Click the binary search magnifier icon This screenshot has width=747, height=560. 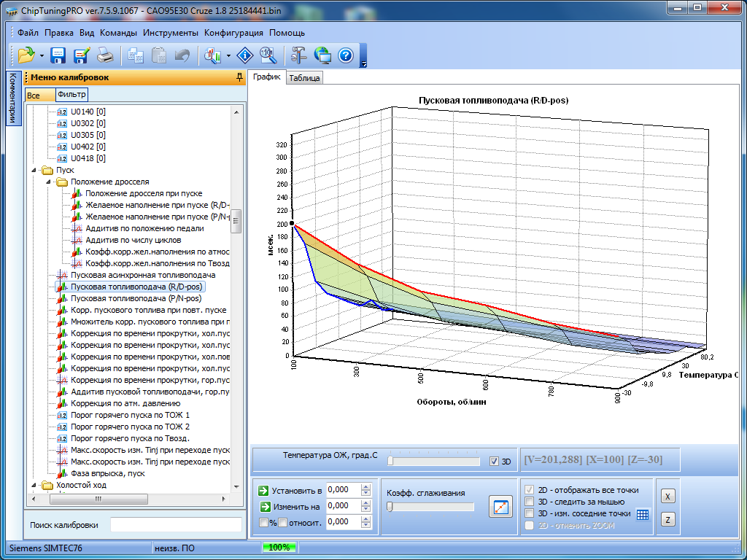coord(267,55)
